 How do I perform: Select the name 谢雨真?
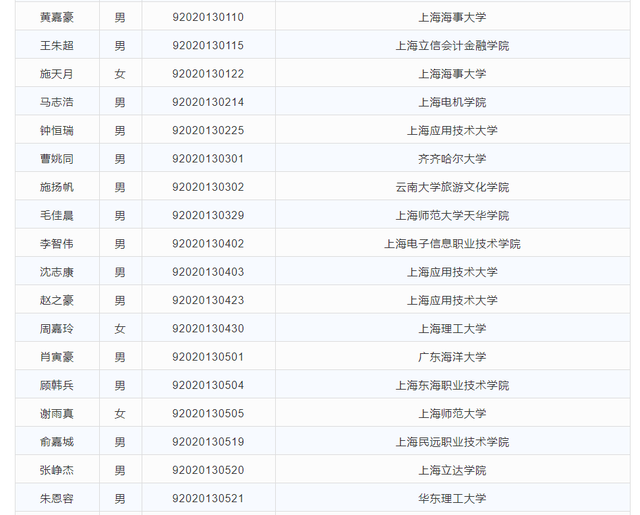click(57, 414)
